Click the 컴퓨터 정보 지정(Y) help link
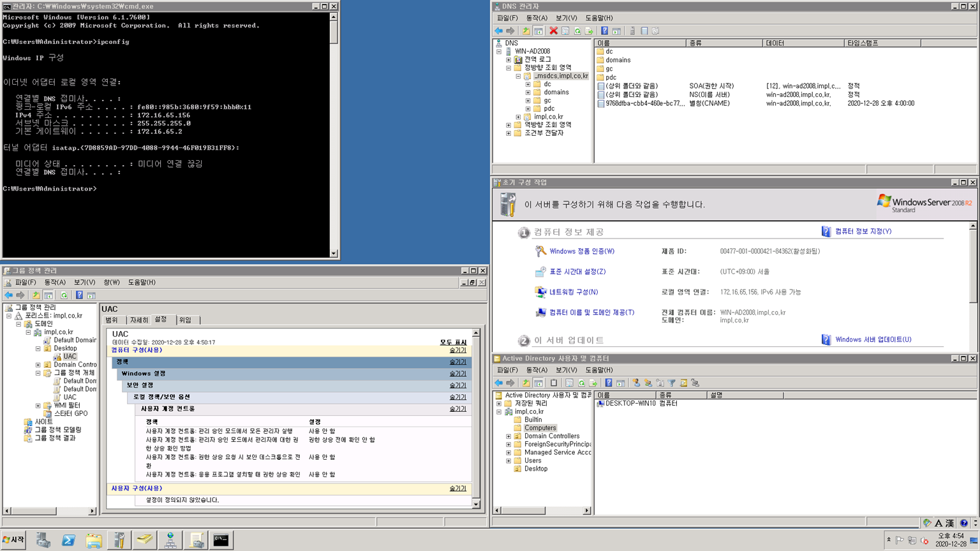 pos(863,231)
